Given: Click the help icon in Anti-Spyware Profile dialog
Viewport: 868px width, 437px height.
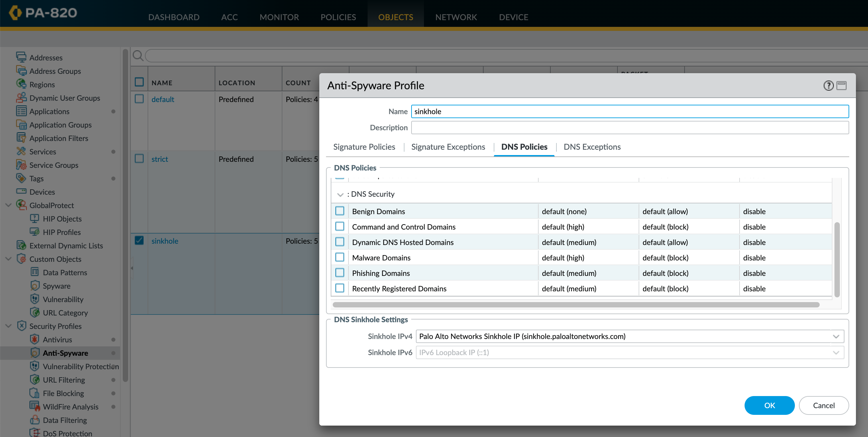Looking at the screenshot, I should click(x=828, y=85).
